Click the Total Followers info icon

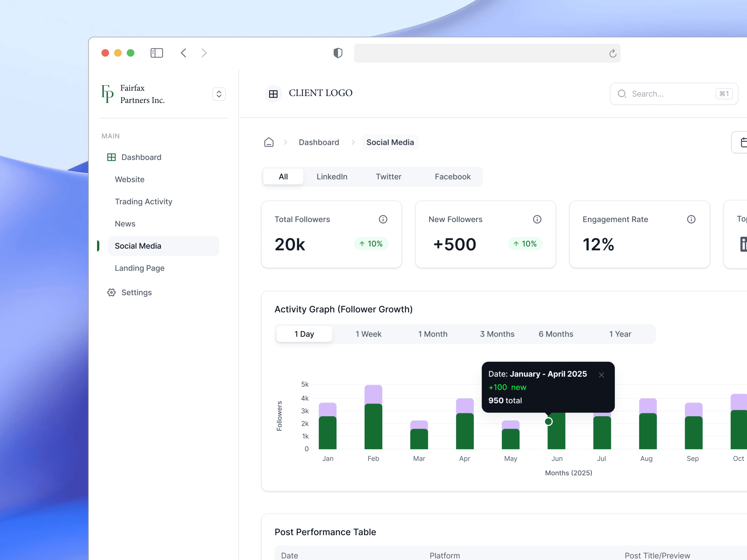pyautogui.click(x=383, y=219)
